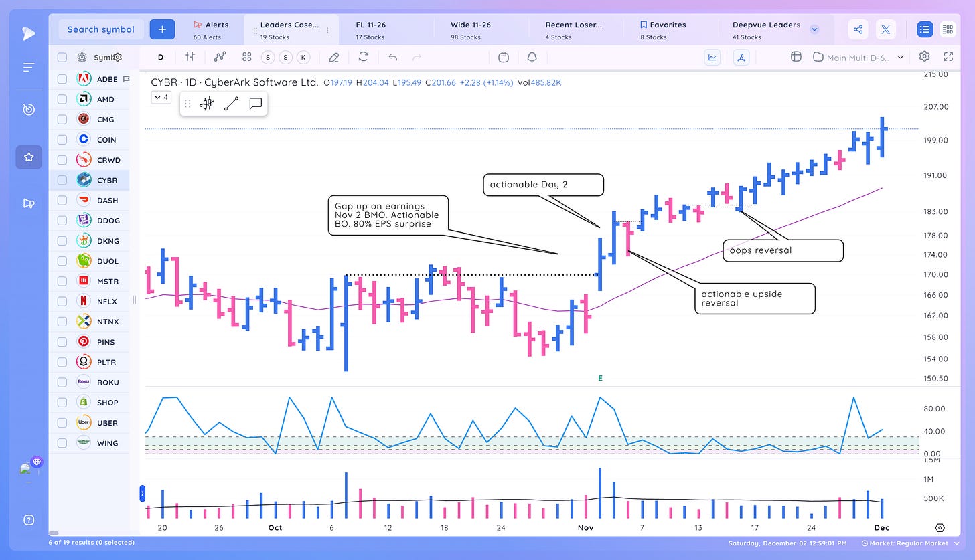
Task: Switch to the Deepvue Leaders tab
Action: tap(765, 30)
